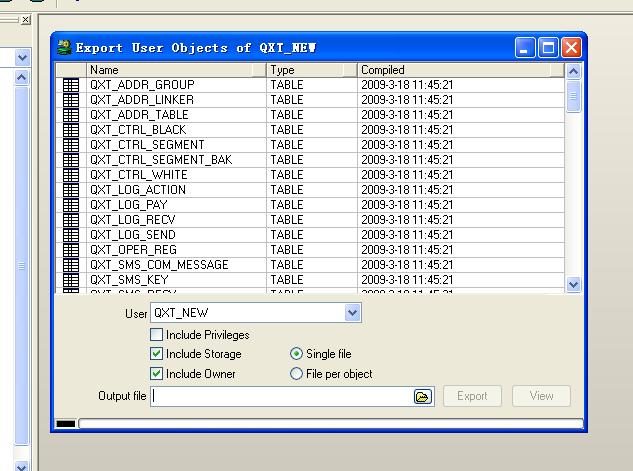Open the output file browse folder icon
Viewport: 633px width, 471px height.
click(423, 396)
